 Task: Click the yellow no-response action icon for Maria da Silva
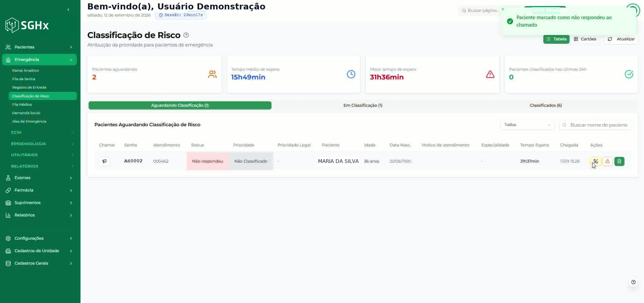click(x=595, y=161)
